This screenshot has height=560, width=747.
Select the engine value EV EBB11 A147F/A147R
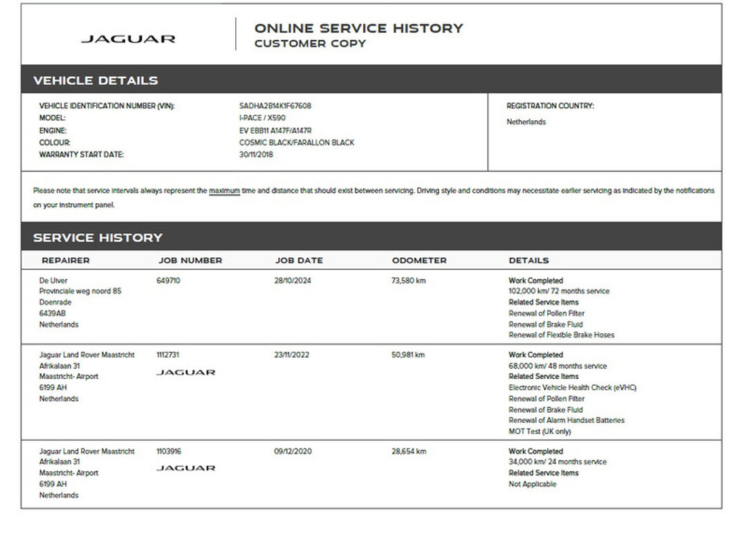pos(275,131)
